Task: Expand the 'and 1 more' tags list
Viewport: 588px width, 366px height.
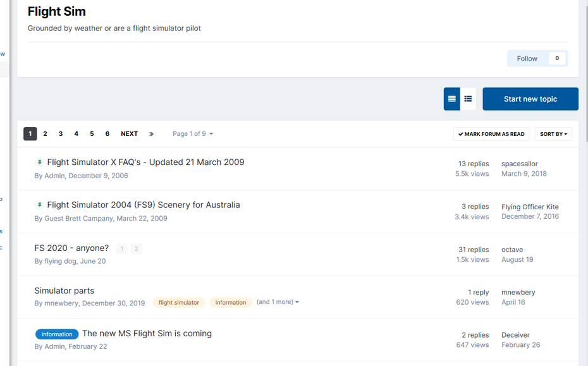Action: (278, 302)
